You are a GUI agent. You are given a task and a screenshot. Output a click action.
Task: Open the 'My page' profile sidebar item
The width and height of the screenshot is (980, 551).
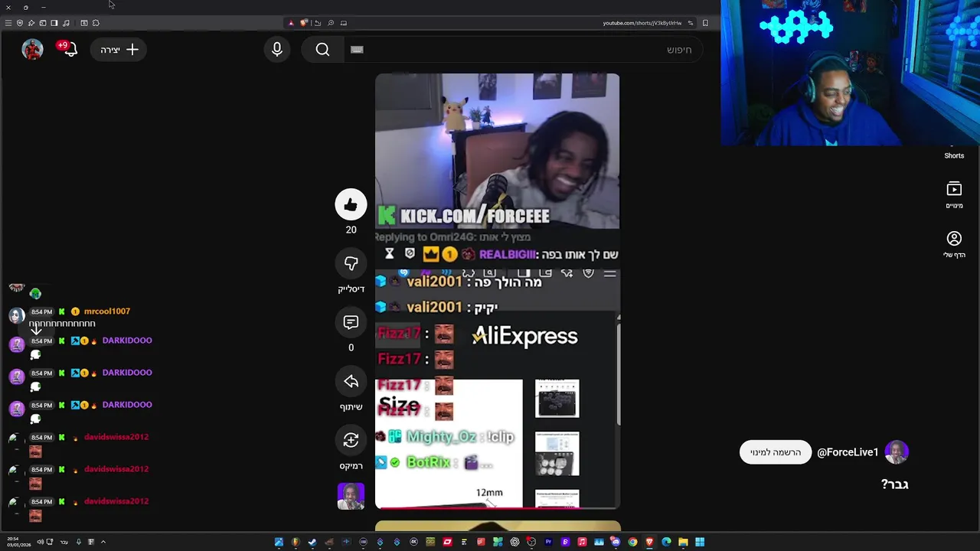coord(954,244)
